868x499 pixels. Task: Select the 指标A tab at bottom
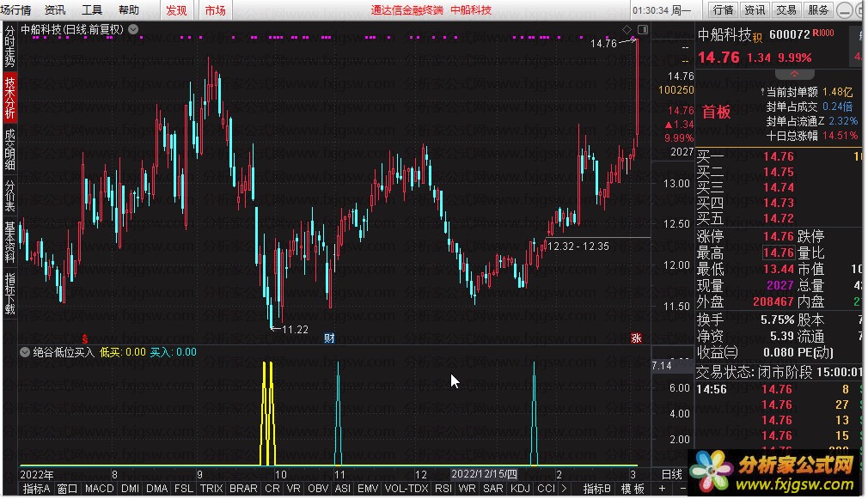(x=36, y=489)
